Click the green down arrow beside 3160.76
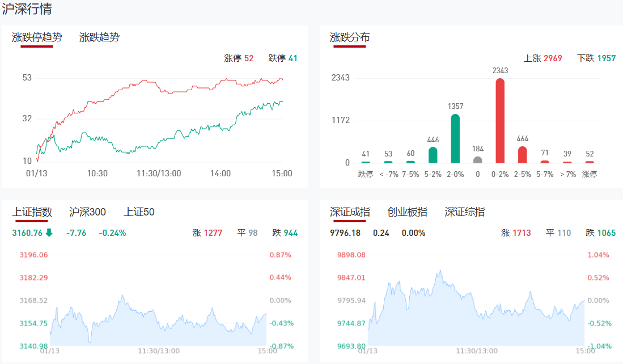The height and width of the screenshot is (364, 623). [49, 232]
